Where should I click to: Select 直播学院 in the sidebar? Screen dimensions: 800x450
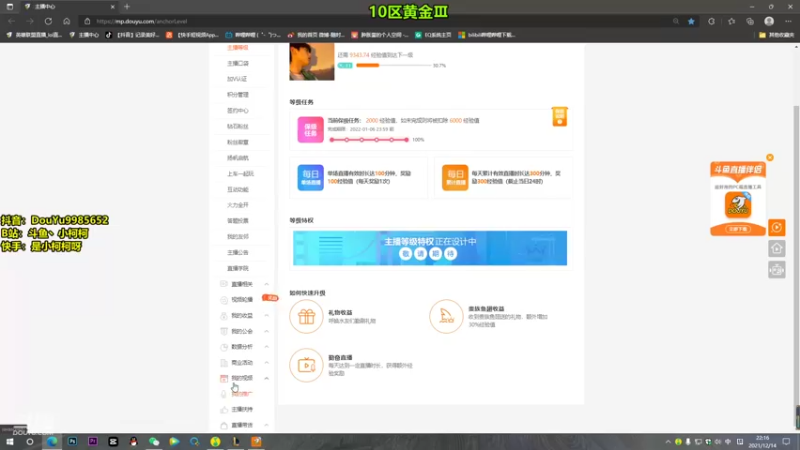tap(238, 268)
